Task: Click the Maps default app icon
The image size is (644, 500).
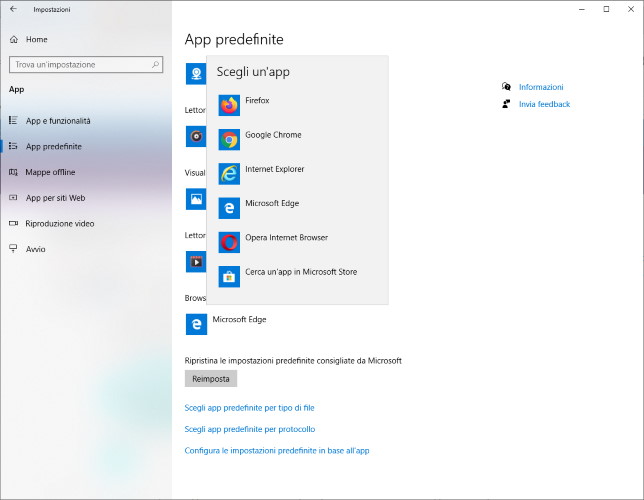Action: click(196, 74)
